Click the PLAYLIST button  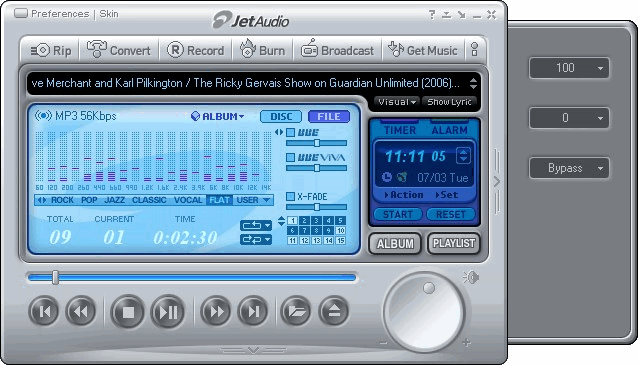tap(454, 244)
